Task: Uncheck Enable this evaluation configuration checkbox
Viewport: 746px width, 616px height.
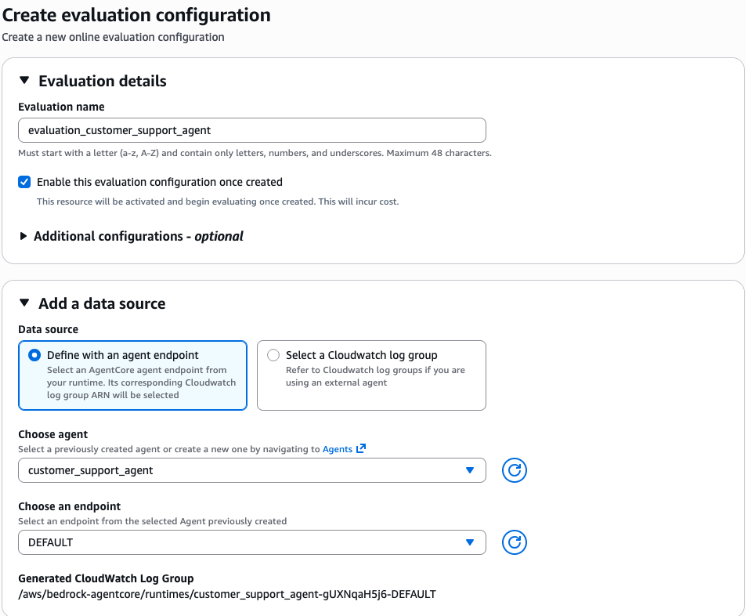Action: 25,183
